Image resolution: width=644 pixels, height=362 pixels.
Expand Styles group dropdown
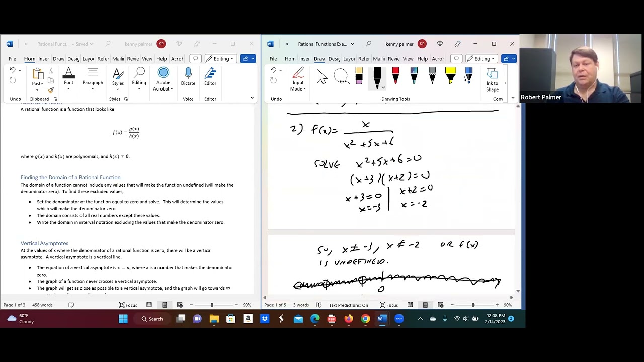(118, 79)
